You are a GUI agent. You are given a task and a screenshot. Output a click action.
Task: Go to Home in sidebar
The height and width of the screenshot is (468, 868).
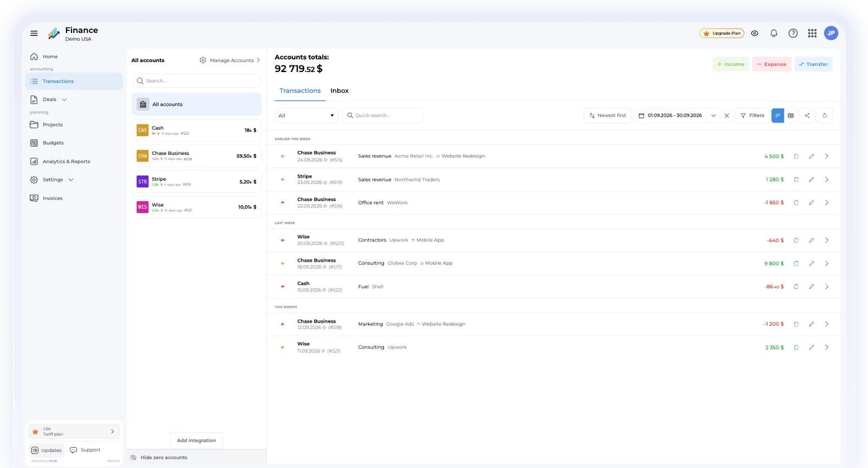[50, 57]
